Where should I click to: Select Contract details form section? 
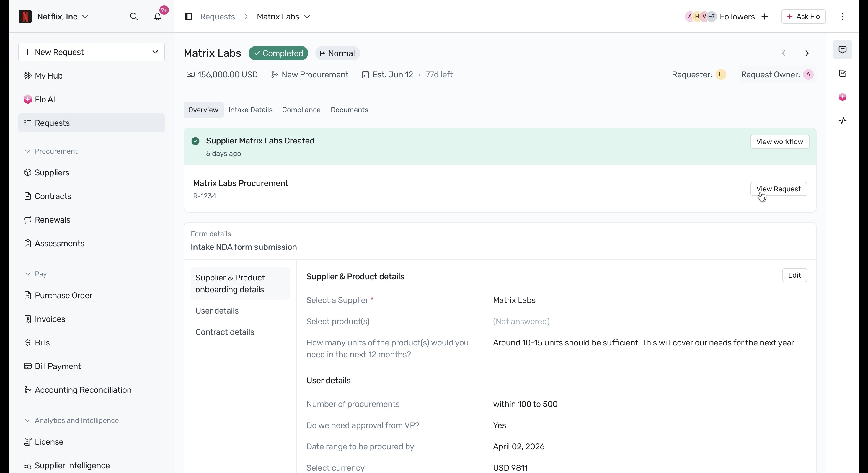point(225,332)
